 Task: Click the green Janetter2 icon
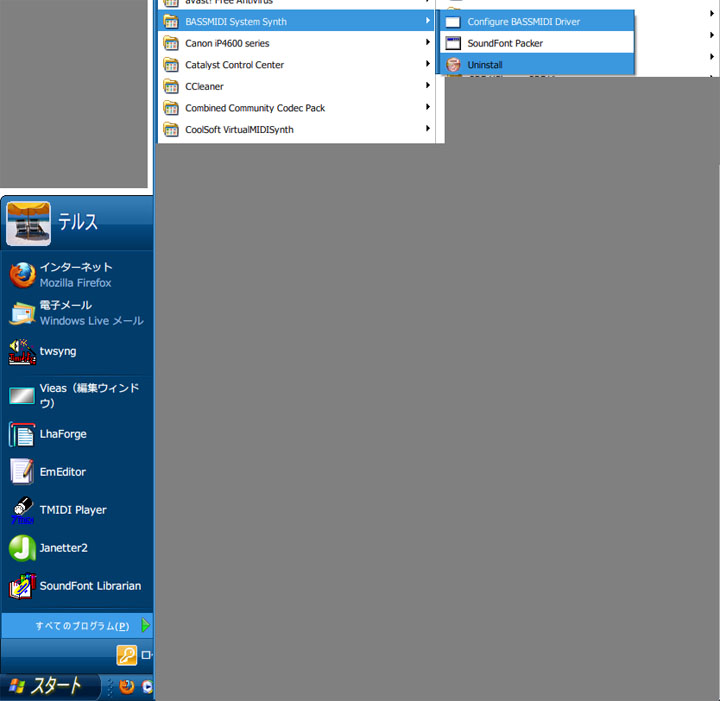click(x=22, y=548)
